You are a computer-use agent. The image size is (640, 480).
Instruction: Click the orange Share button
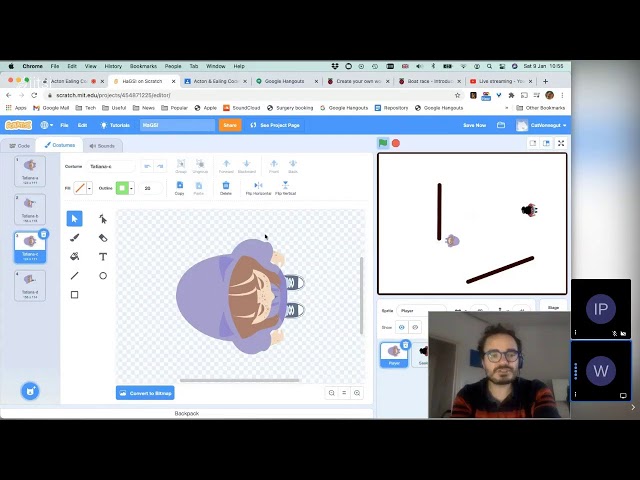(x=230, y=125)
